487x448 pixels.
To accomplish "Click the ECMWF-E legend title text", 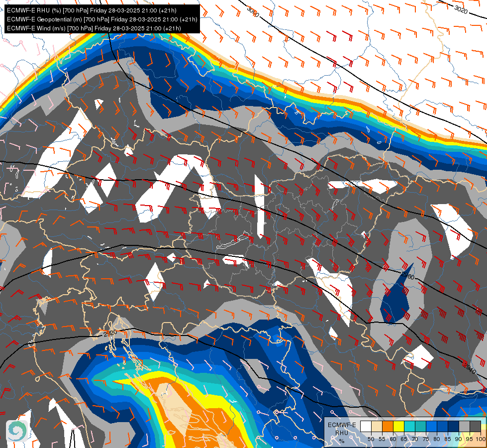I will [342, 425].
